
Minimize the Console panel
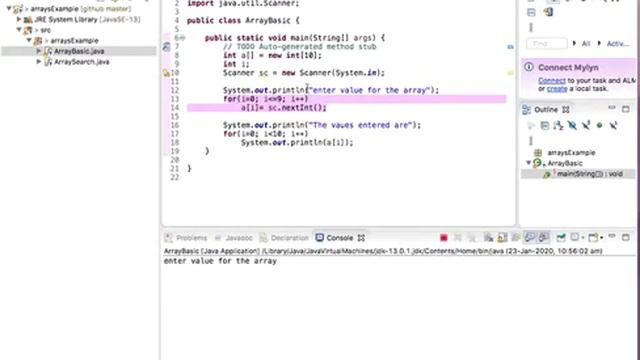(612, 237)
